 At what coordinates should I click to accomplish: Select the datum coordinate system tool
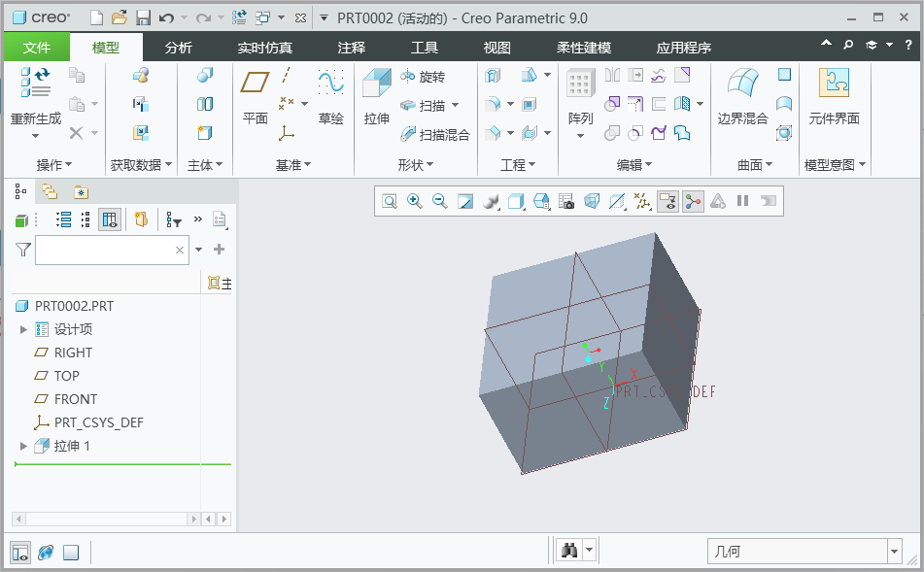(x=287, y=133)
